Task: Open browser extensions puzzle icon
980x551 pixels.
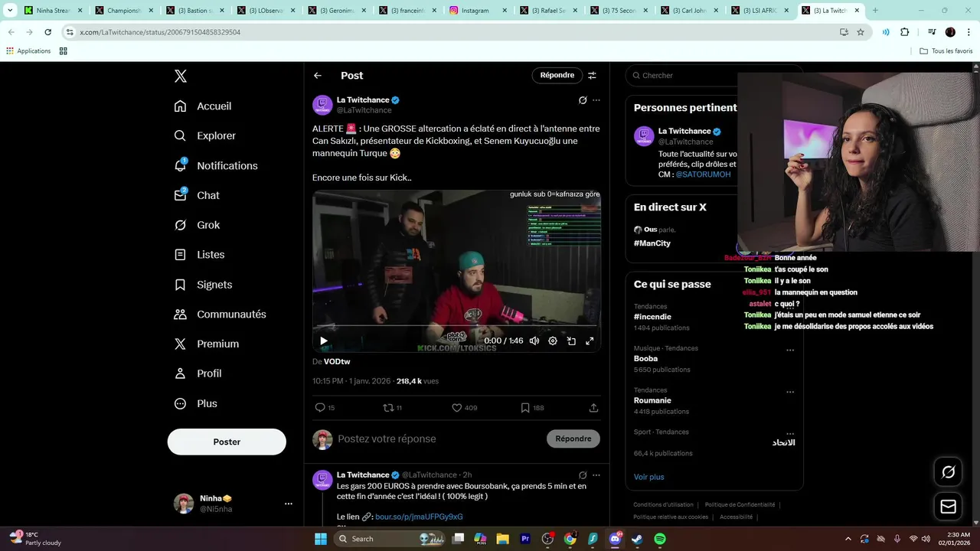Action: pyautogui.click(x=904, y=32)
